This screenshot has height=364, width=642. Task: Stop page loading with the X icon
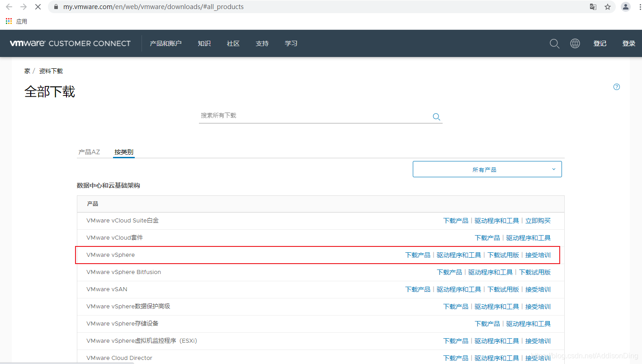click(38, 7)
